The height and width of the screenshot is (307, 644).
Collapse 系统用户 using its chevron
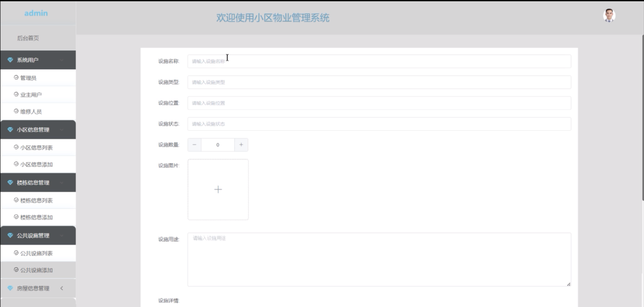pos(62,60)
